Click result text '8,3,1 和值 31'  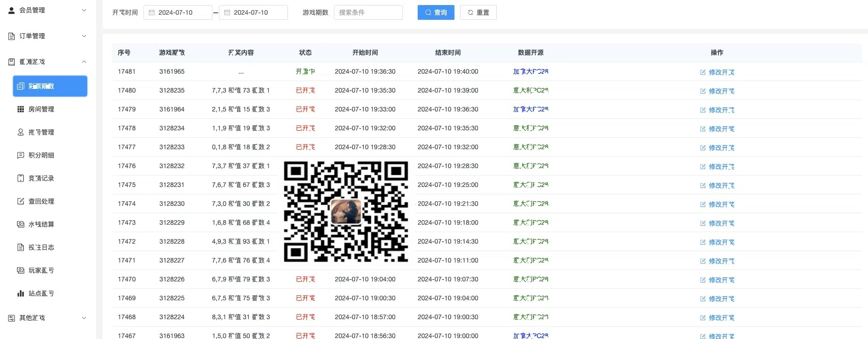231,317
